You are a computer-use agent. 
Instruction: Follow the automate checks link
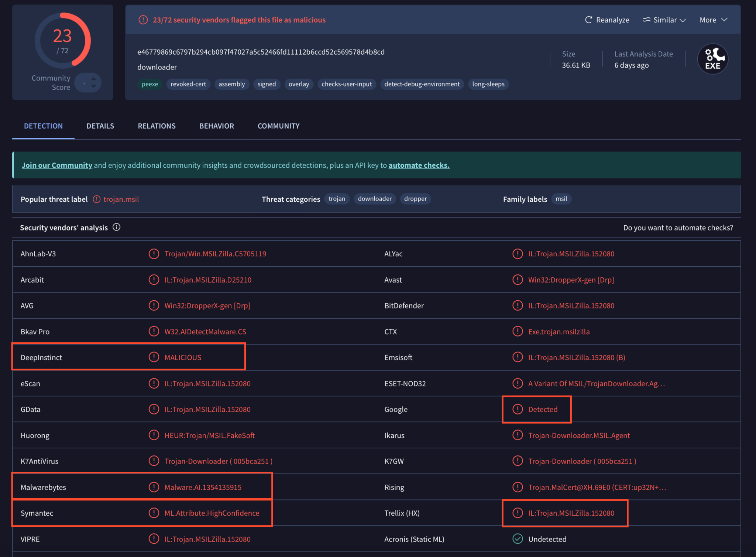[x=419, y=165]
